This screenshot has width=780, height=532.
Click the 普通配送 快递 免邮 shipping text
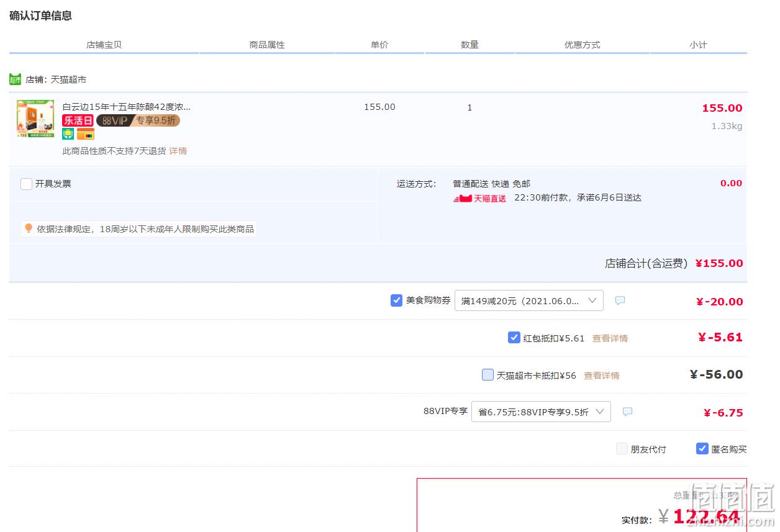491,184
